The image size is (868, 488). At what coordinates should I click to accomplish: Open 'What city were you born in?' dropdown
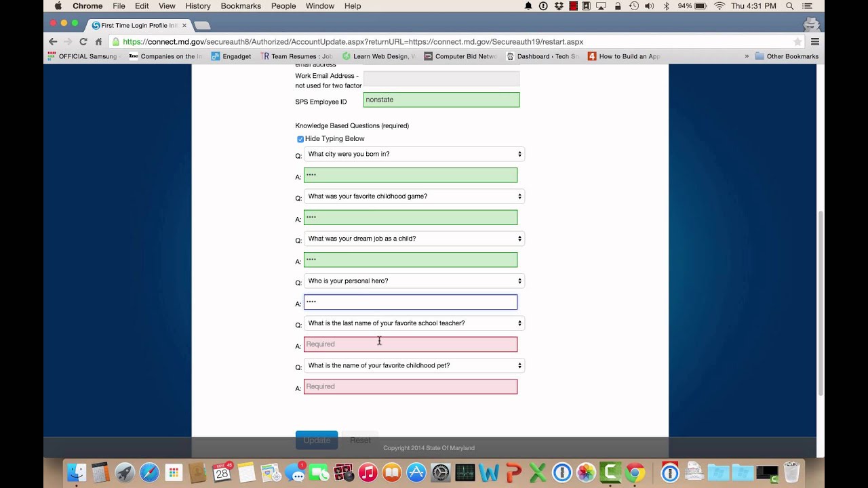[x=414, y=154]
